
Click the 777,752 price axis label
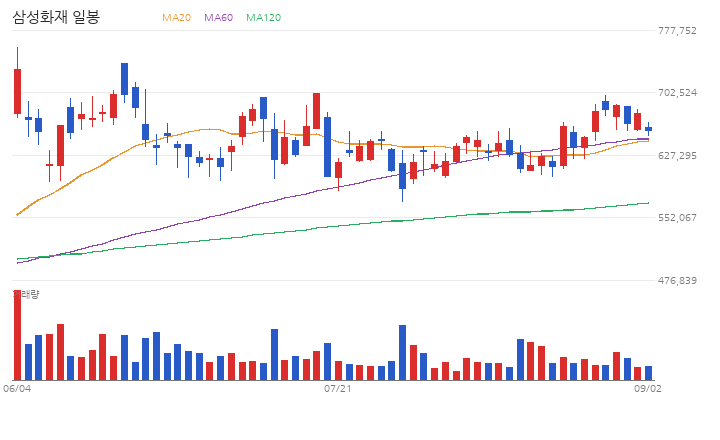(x=677, y=30)
